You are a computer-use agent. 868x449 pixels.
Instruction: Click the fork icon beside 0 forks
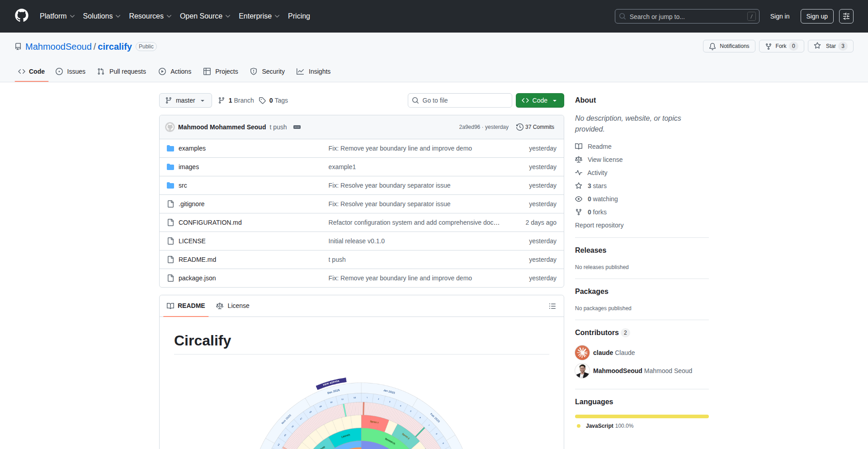coord(579,212)
